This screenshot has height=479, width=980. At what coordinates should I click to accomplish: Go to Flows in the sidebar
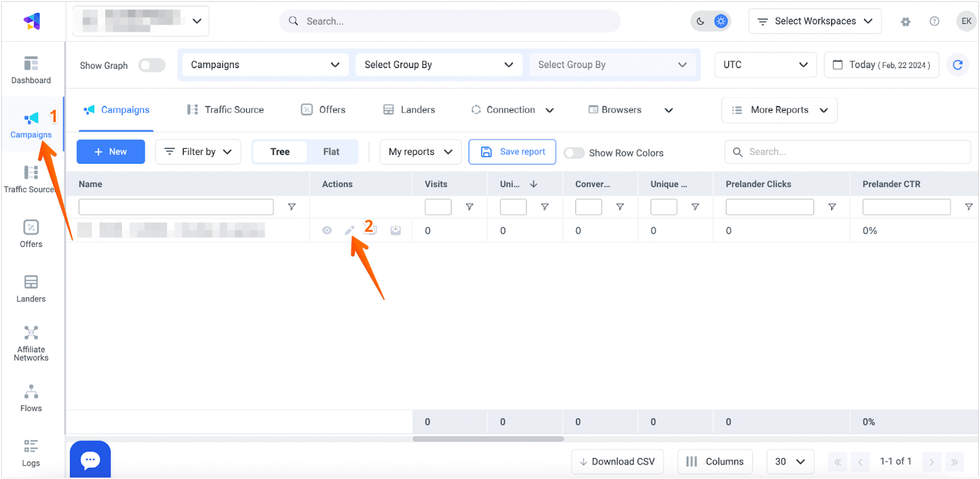31,398
